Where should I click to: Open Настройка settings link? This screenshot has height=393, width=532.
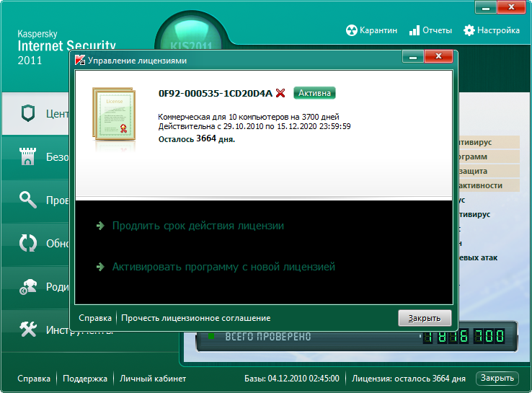pyautogui.click(x=498, y=30)
